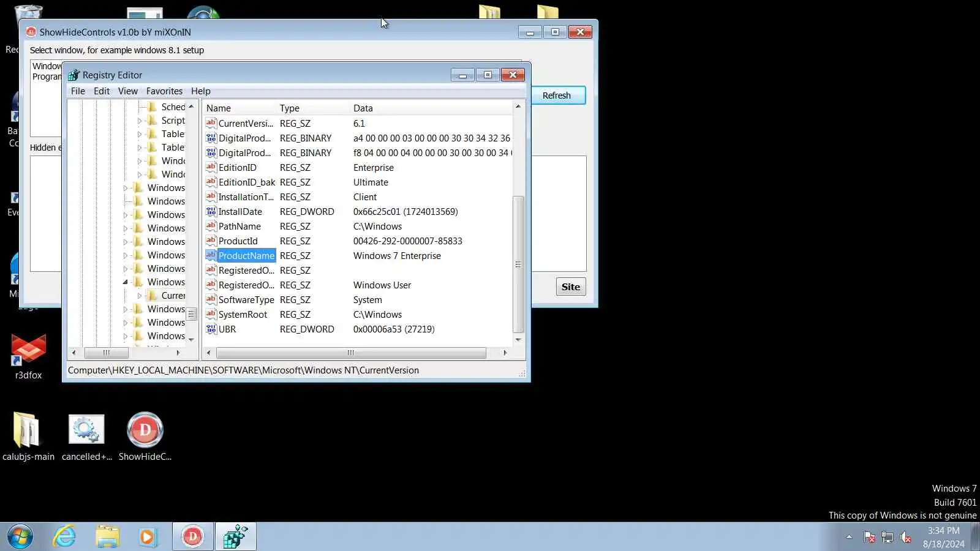Screen dimensions: 980x551
Task: Click the "Windows 7 Enterprise" data cell
Action: (x=397, y=256)
